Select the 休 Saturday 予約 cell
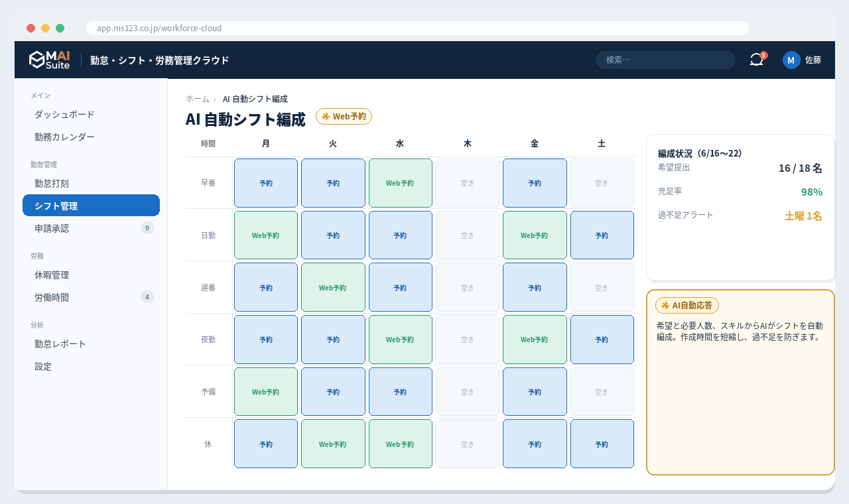The width and height of the screenshot is (849, 504). [602, 444]
